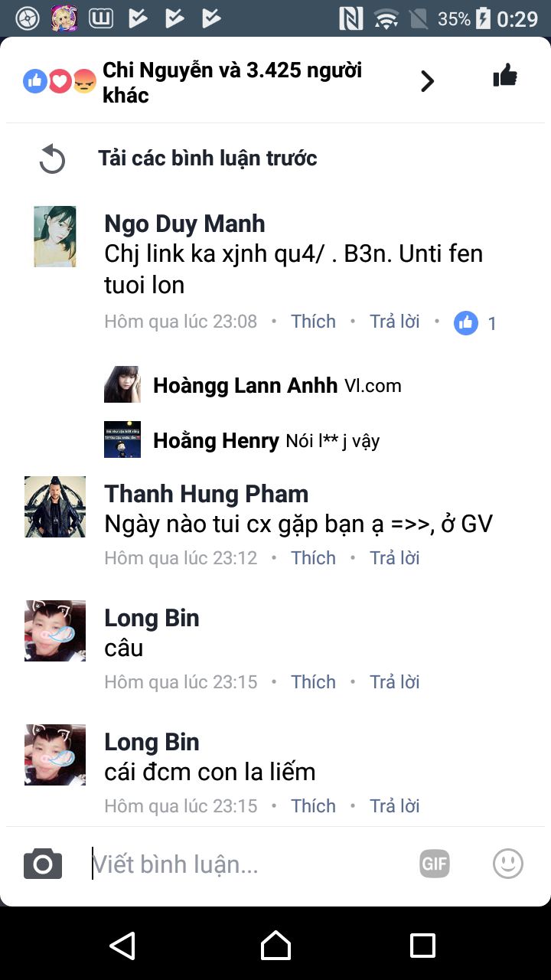Open the emoji smiley icon

click(x=508, y=864)
